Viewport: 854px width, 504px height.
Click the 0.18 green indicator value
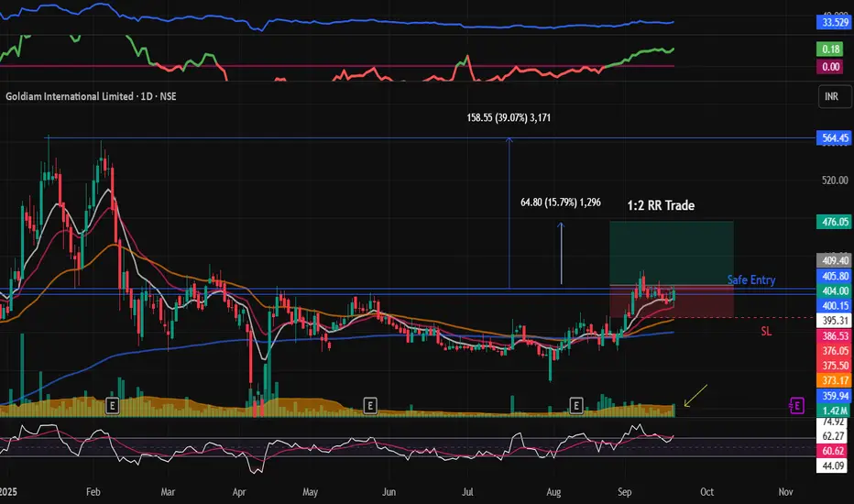click(830, 49)
